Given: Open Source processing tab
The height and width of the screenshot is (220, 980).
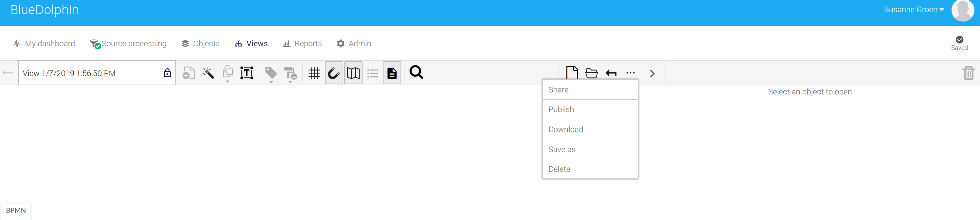Looking at the screenshot, I should pyautogui.click(x=128, y=44).
